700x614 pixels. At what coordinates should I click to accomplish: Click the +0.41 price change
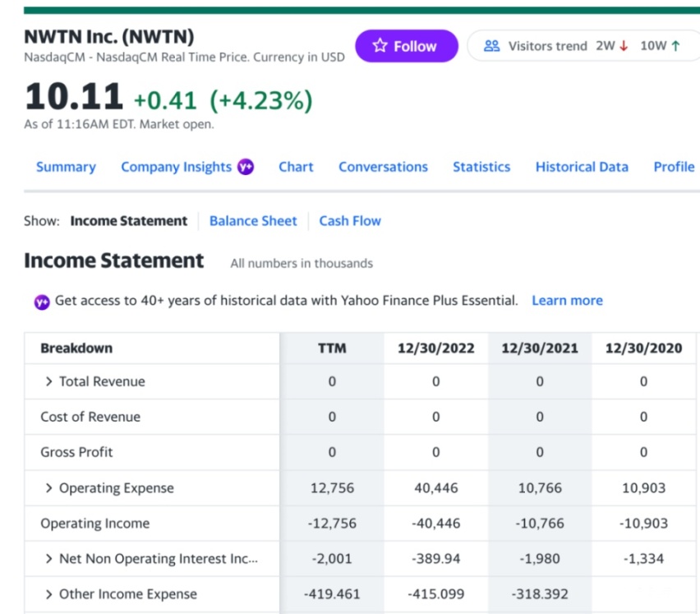pyautogui.click(x=165, y=100)
